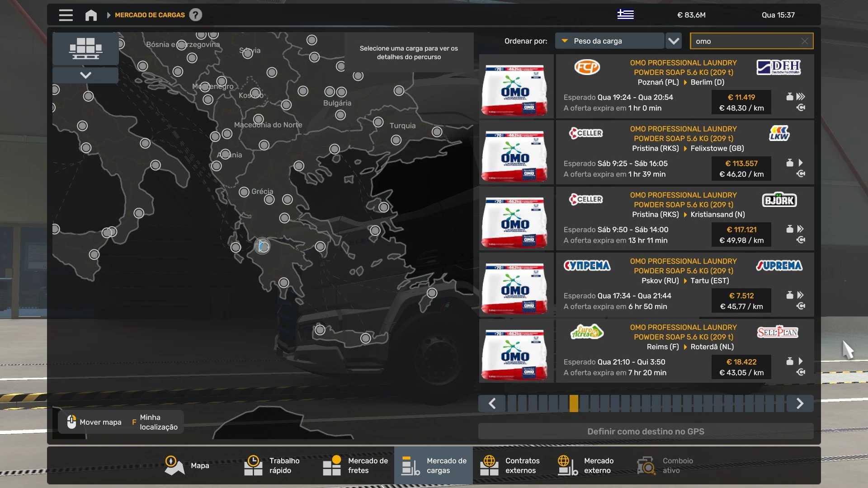Click 'Definir como destino no GPS' button

click(x=646, y=432)
